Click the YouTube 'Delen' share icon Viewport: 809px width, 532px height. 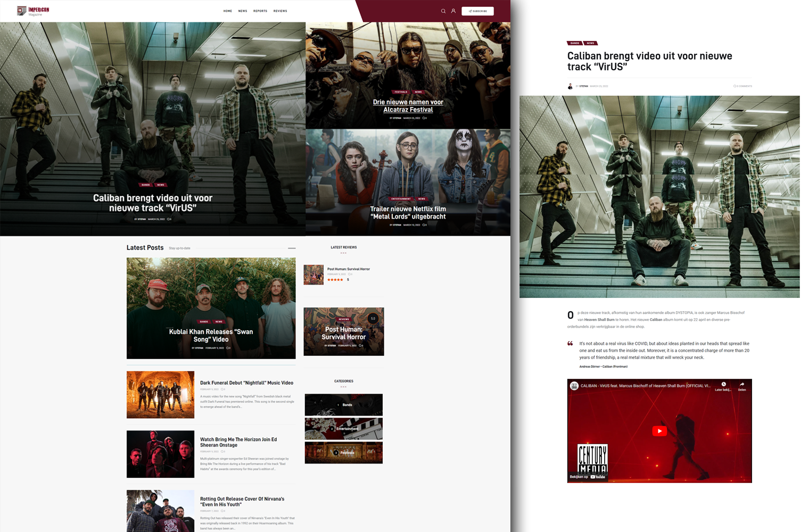(742, 385)
